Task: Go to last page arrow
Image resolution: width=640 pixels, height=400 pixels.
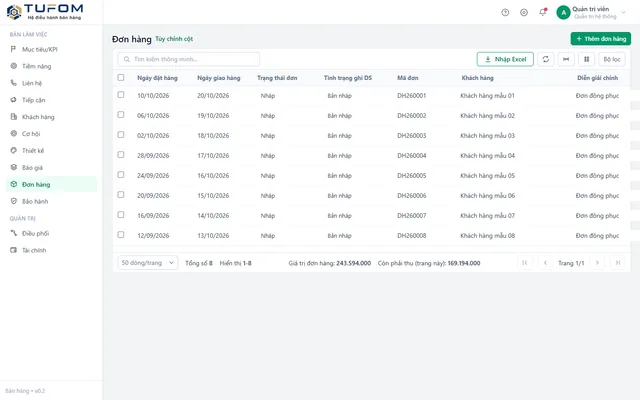Action: pos(618,263)
